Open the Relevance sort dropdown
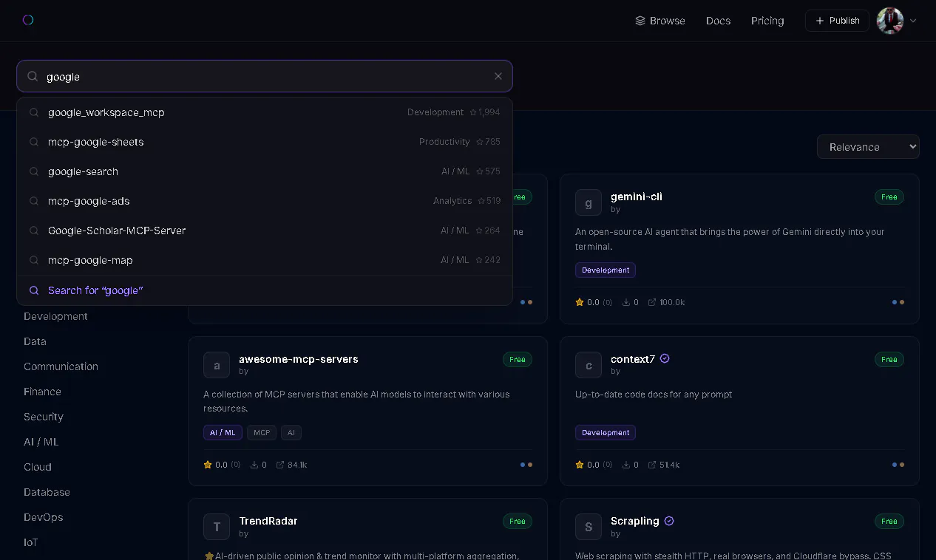The height and width of the screenshot is (560, 936). coord(868,147)
